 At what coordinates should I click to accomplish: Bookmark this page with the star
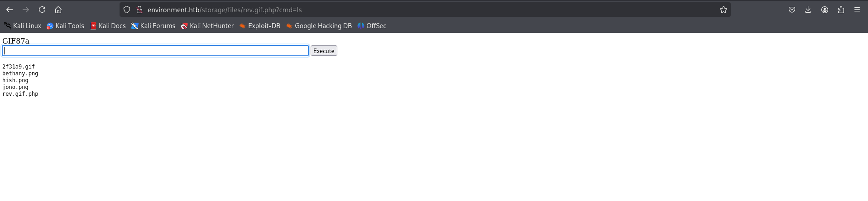tap(724, 10)
